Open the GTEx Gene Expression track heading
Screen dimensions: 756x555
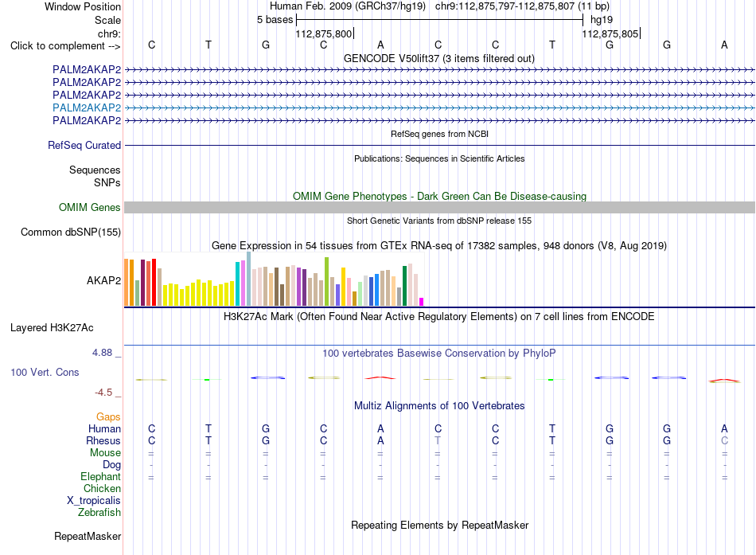(x=439, y=245)
